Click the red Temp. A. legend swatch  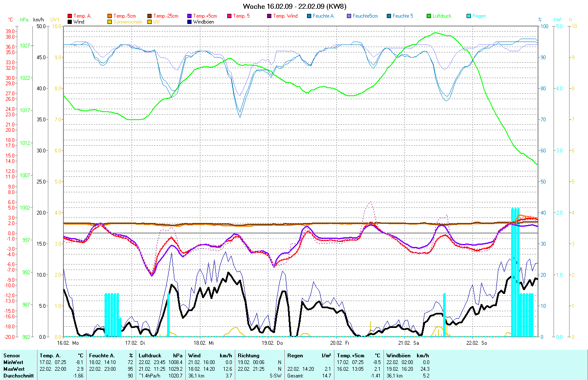(70, 16)
